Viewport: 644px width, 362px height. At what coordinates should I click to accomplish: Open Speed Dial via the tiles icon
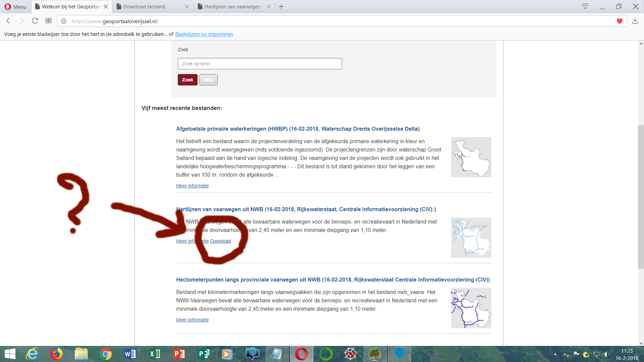tap(48, 20)
